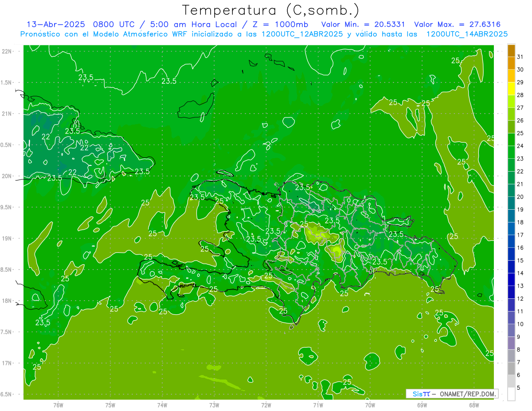Screen dimensions: 532x411
Task: Click the color scale label "15"
Action: pyautogui.click(x=520, y=260)
